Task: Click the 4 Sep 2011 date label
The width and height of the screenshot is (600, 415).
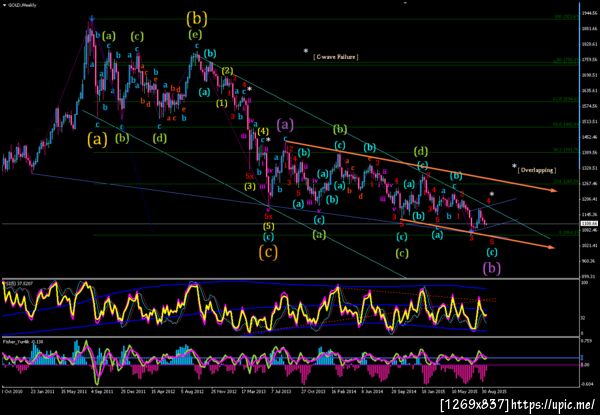Action: [x=103, y=391]
